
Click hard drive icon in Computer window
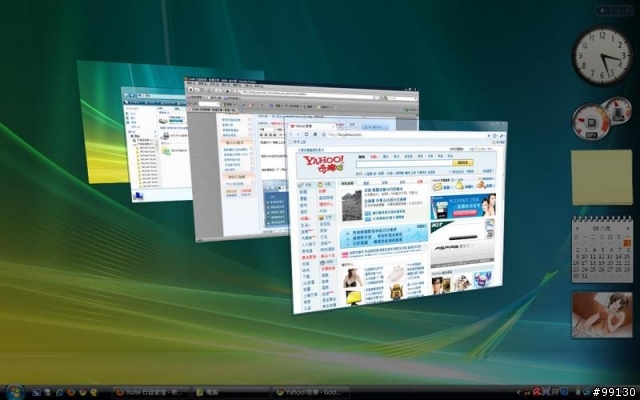[163, 121]
